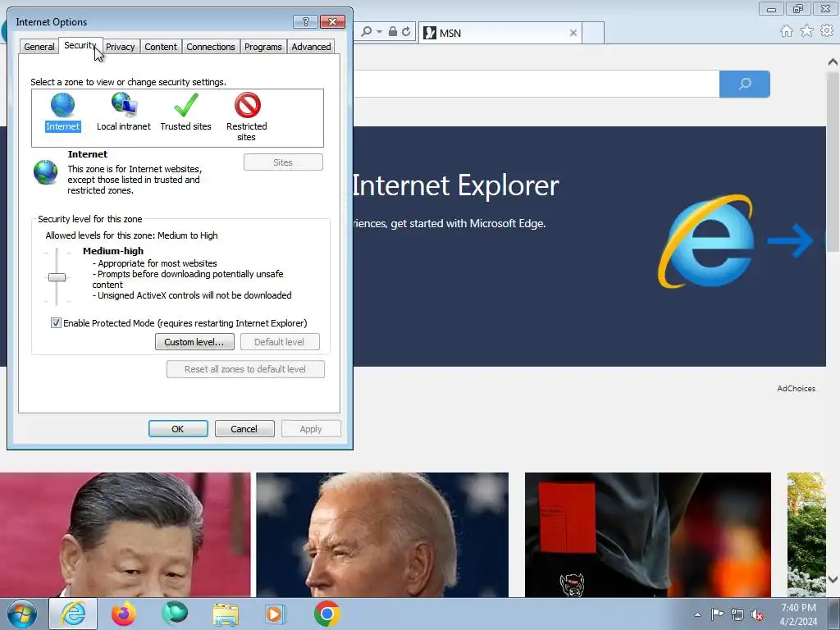Screen dimensions: 840x630
Task: Launch Google Chrome from the taskbar
Action: (x=327, y=614)
